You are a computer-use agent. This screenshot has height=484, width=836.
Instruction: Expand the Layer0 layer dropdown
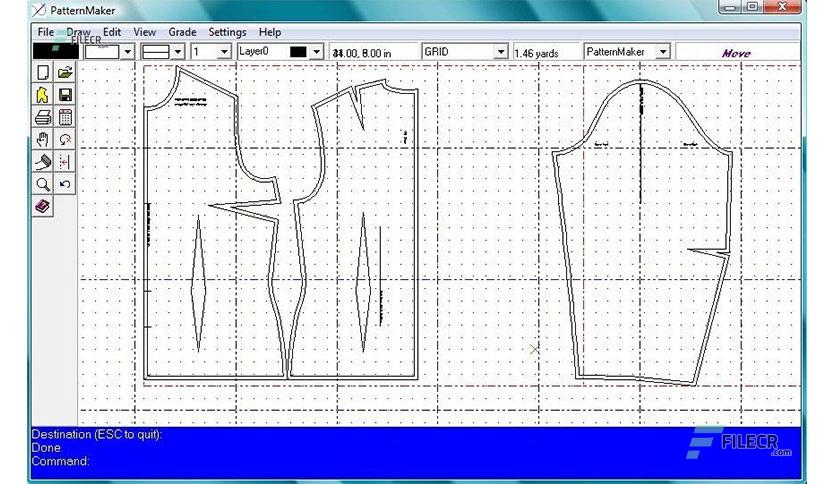[x=316, y=52]
